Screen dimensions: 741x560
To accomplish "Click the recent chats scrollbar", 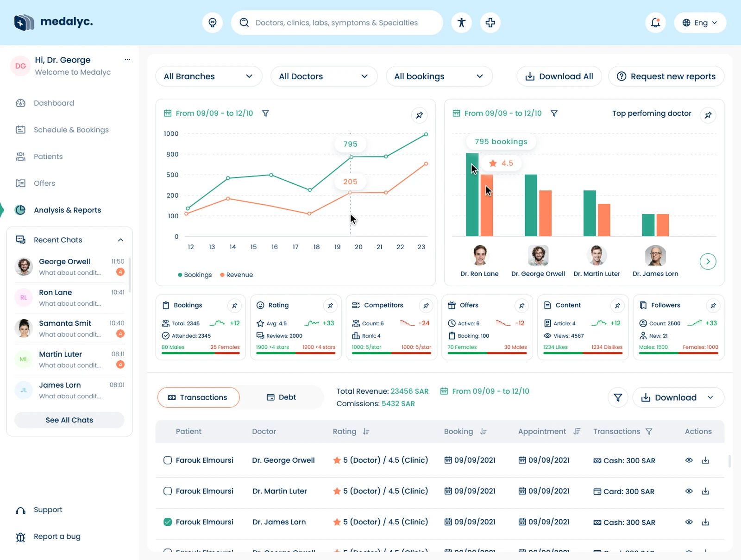I will pos(130,275).
